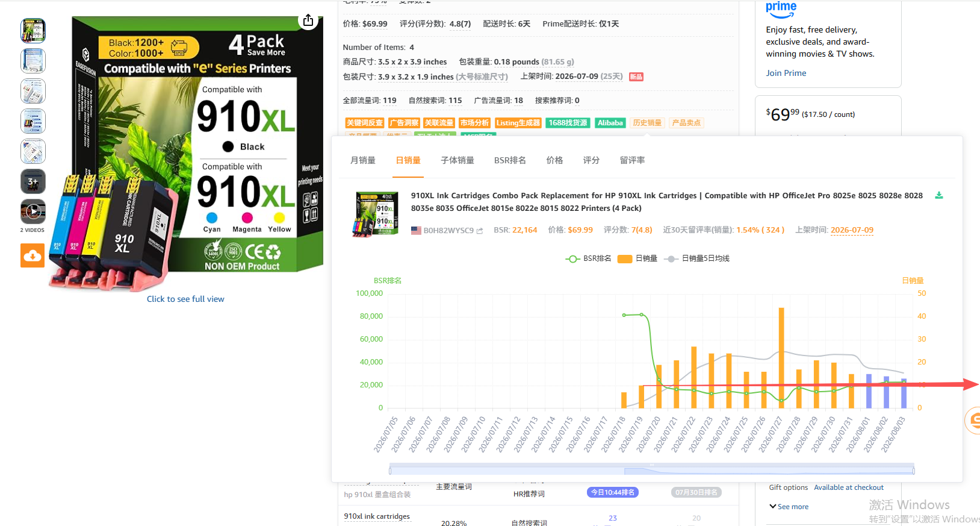The height and width of the screenshot is (526, 980).
Task: Switch to the 评分 tab
Action: coord(591,160)
